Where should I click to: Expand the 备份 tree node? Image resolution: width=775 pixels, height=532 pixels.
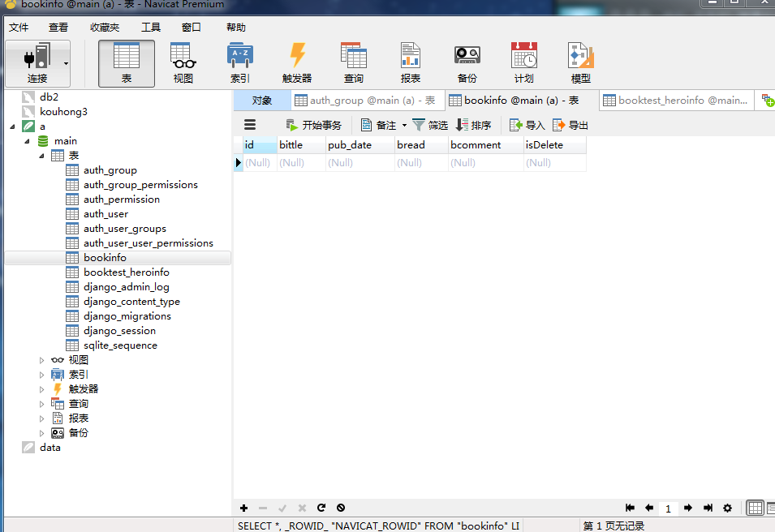click(42, 433)
